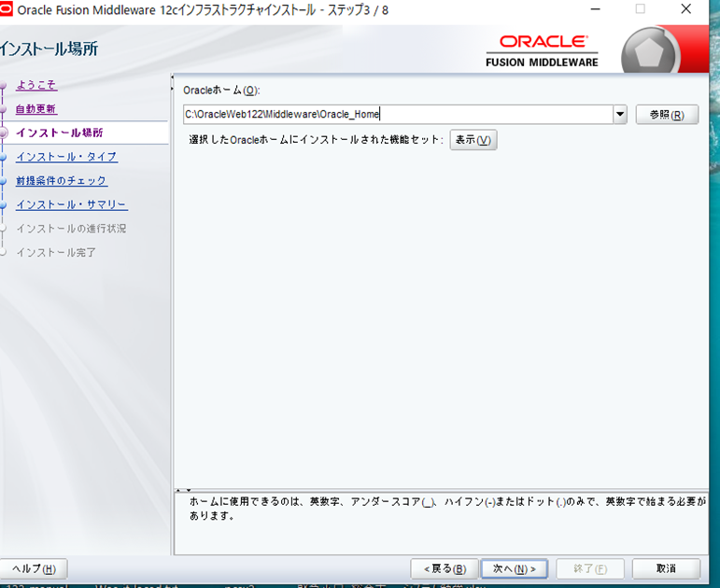
Task: Cancel the install with the 取消 button
Action: click(666, 568)
